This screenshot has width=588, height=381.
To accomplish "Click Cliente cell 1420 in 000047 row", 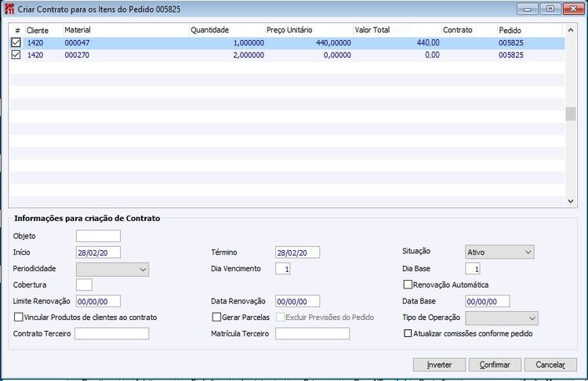I will (35, 43).
